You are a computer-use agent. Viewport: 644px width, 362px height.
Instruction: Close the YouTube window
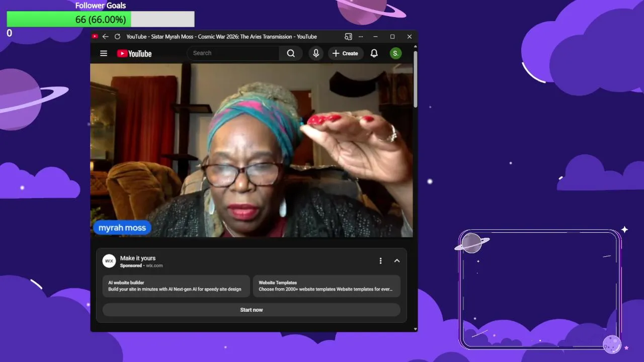[x=410, y=37]
